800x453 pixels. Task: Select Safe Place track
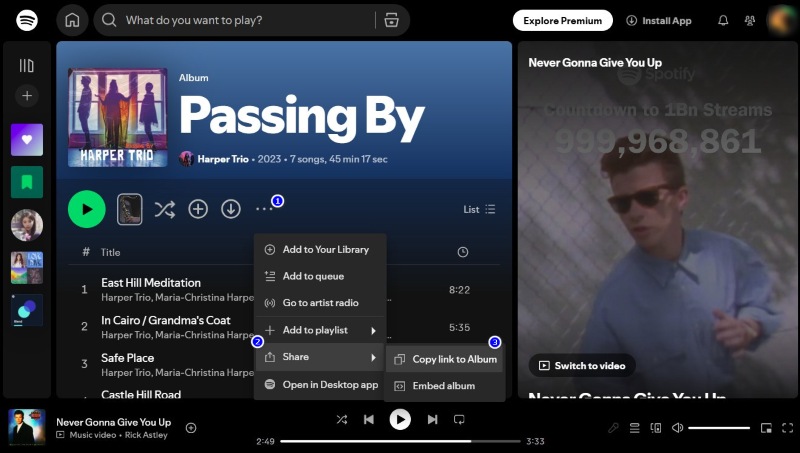[128, 358]
